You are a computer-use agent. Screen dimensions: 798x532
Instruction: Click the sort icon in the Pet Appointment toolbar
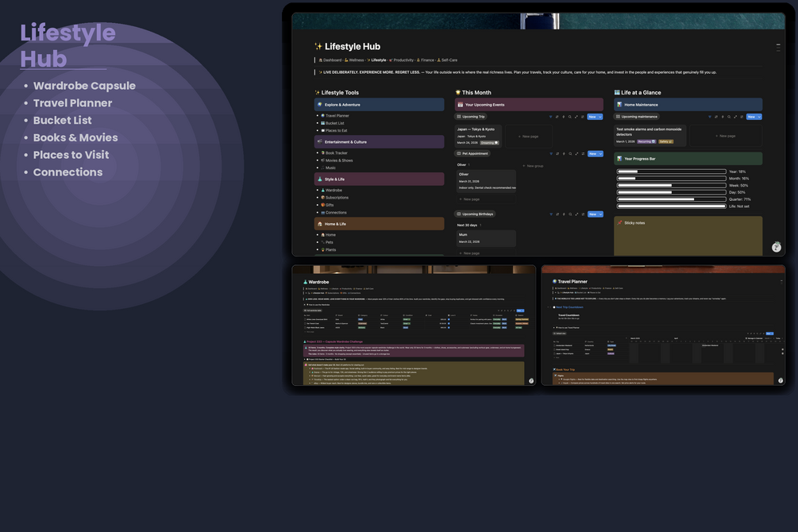pyautogui.click(x=557, y=154)
